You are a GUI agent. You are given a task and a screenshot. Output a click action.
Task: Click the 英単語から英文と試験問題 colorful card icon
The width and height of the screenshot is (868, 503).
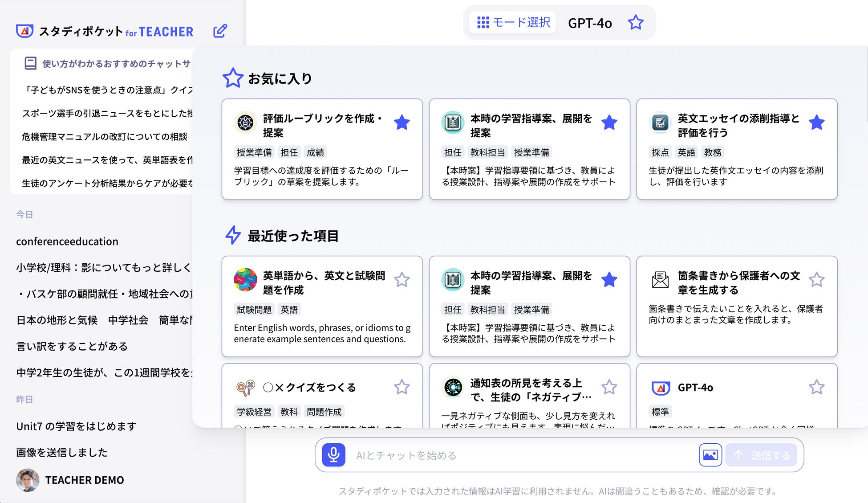tap(245, 280)
